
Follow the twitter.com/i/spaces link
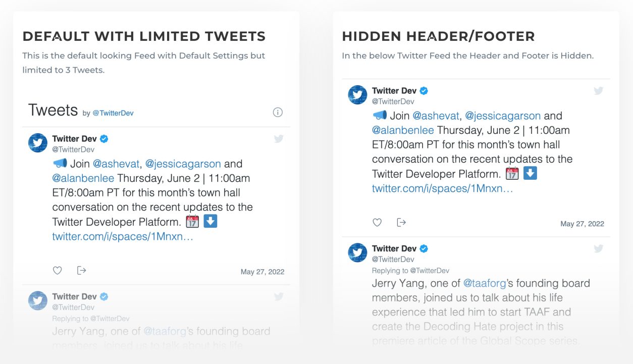(122, 236)
